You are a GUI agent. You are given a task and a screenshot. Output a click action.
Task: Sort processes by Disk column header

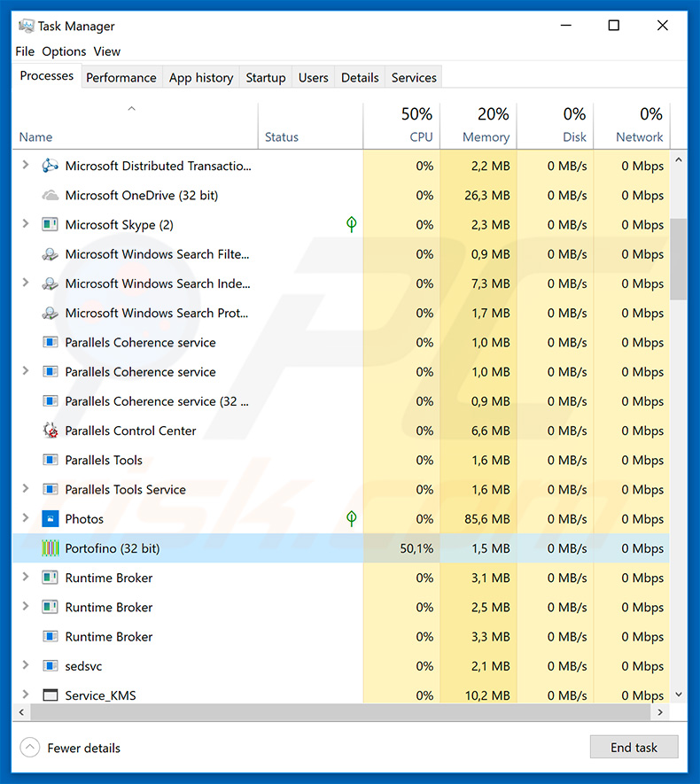[x=555, y=126]
